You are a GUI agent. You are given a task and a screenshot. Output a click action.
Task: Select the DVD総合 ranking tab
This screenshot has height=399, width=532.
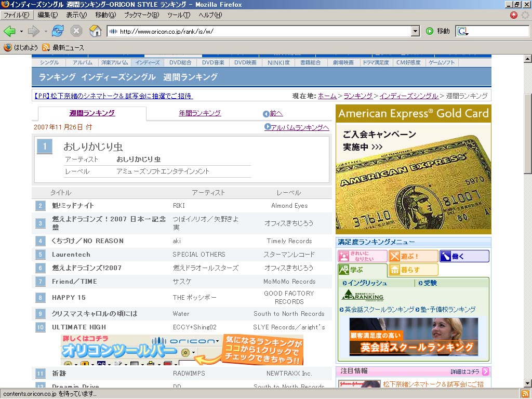[x=180, y=62]
